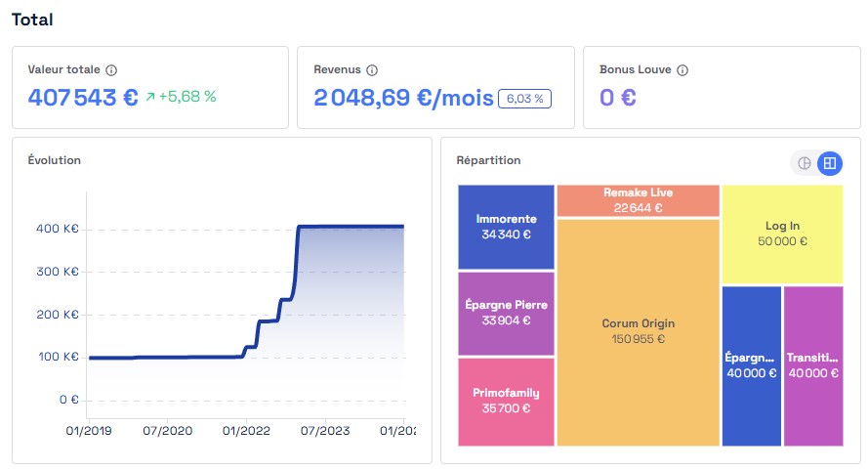Open info icon next to Bonus Louve
Image resolution: width=868 pixels, height=469 pixels.
tap(682, 70)
